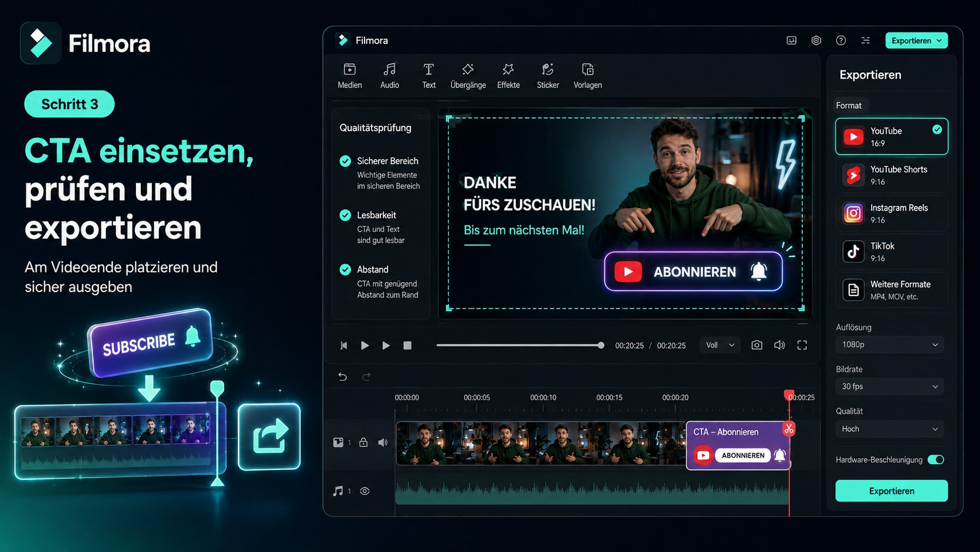Click the second play button
Screen dimensions: 980x552
tap(386, 346)
